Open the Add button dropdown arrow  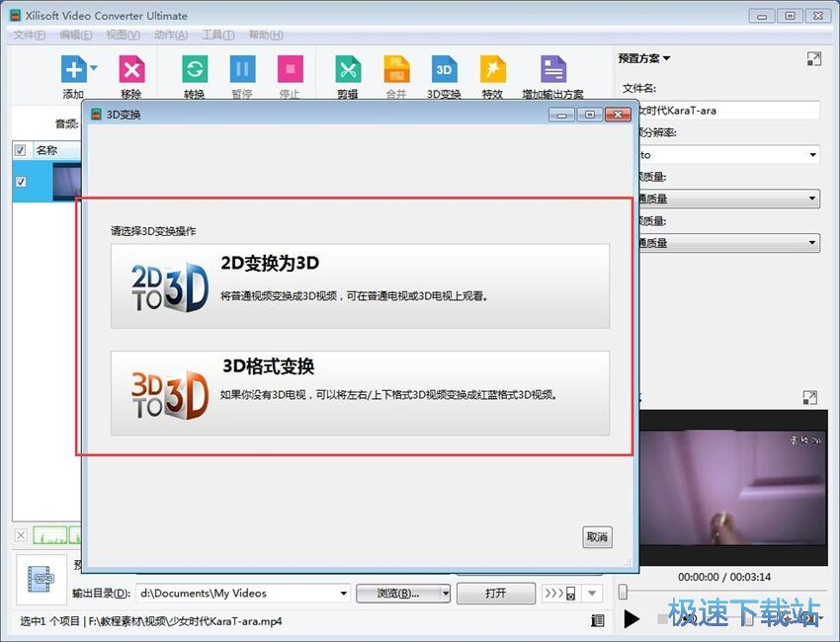tap(94, 68)
